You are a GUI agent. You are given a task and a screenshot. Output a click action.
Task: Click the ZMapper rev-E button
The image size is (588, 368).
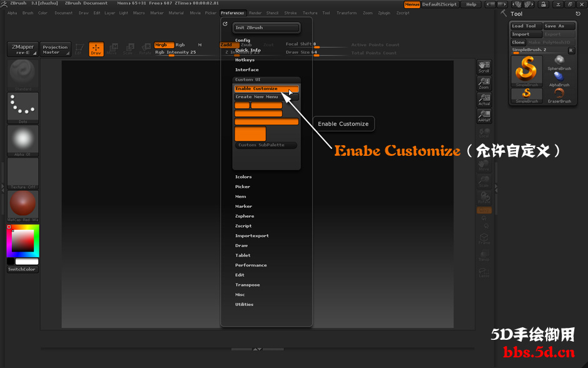[x=23, y=49]
